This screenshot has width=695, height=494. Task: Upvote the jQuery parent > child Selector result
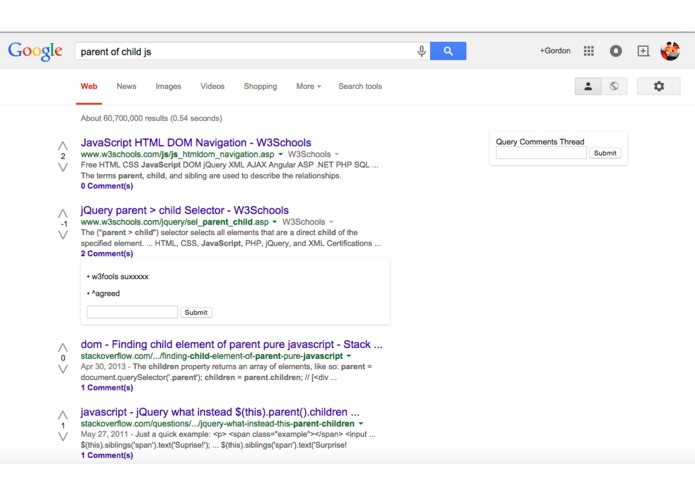(x=63, y=213)
